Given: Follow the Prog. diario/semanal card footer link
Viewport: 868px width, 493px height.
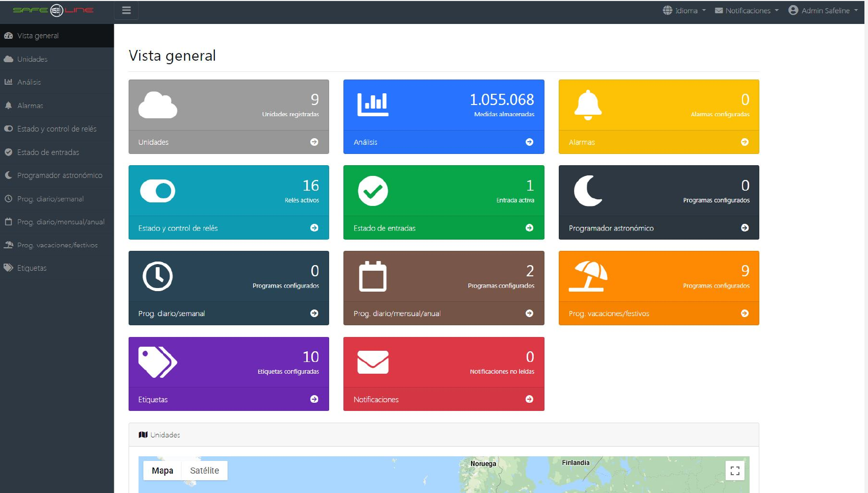Looking at the screenshot, I should [228, 314].
